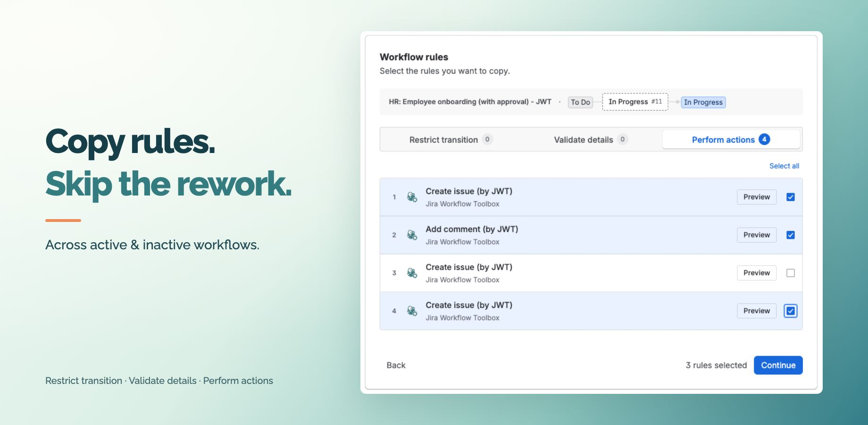Click the In Progress #11 transition box
This screenshot has height=425, width=868.
[x=635, y=102]
